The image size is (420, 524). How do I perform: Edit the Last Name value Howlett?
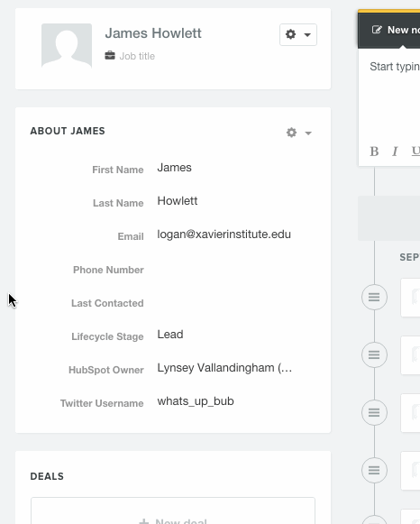pos(178,201)
